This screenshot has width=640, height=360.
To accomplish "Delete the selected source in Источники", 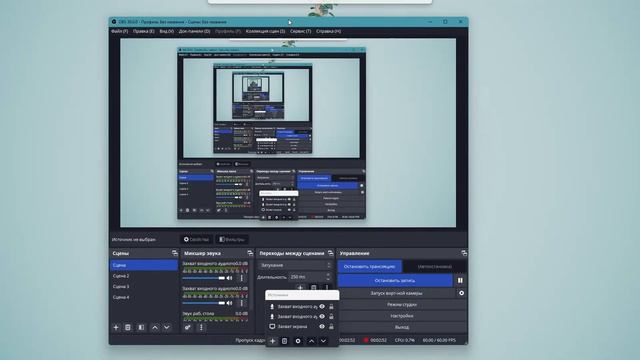I will (285, 341).
